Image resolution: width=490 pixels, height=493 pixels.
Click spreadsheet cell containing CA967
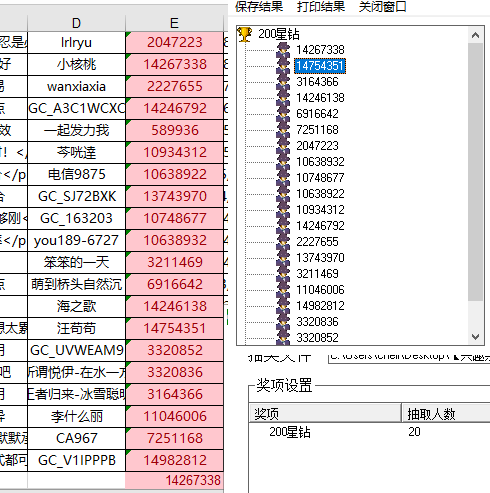pyautogui.click(x=76, y=438)
